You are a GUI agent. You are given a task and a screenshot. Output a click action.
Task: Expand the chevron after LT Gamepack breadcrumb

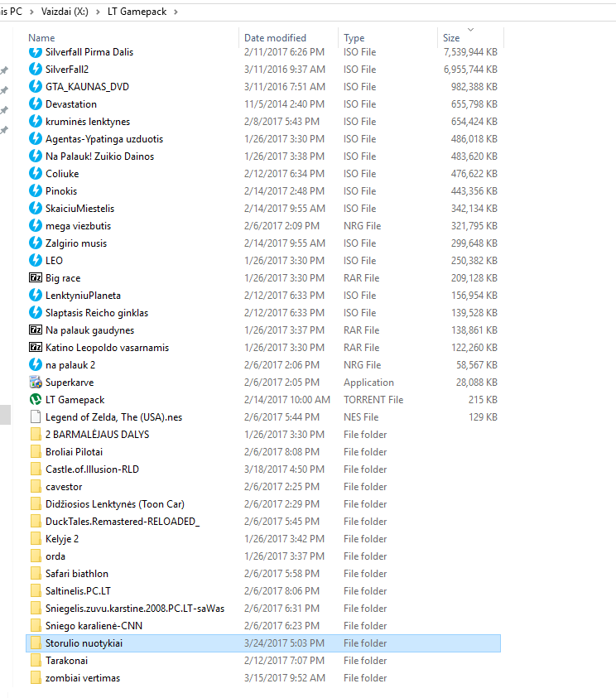click(176, 12)
